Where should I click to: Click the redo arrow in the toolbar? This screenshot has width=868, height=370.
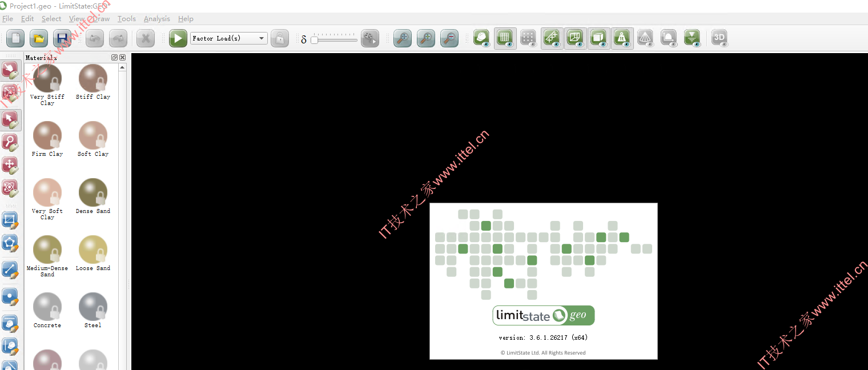click(118, 38)
